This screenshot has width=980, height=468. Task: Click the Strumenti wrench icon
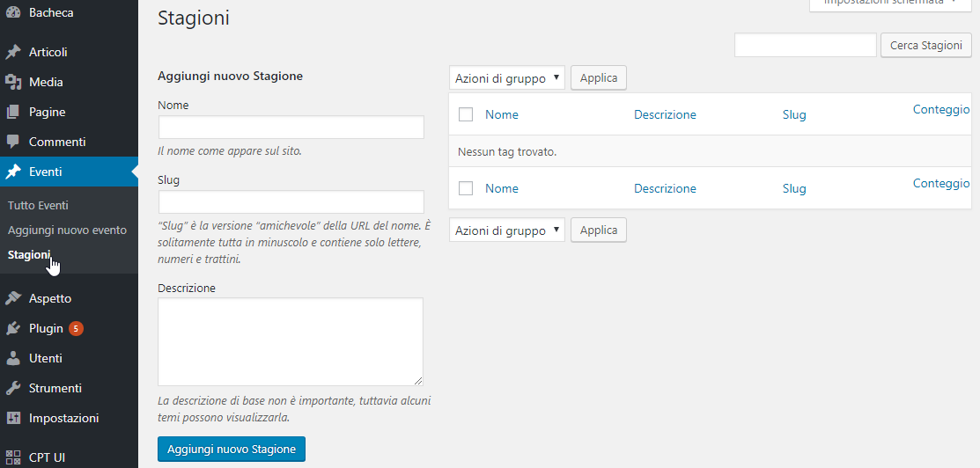[x=13, y=388]
